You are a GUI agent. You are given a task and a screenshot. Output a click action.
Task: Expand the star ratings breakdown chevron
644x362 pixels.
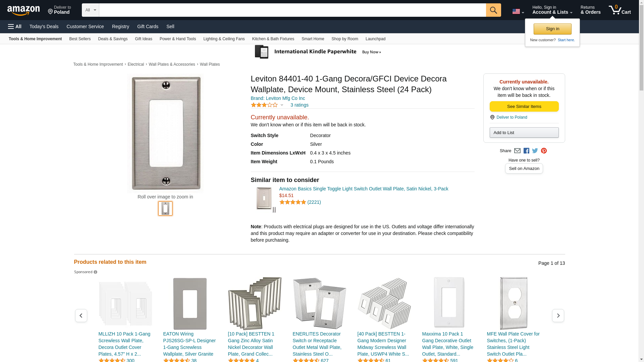[282, 105]
